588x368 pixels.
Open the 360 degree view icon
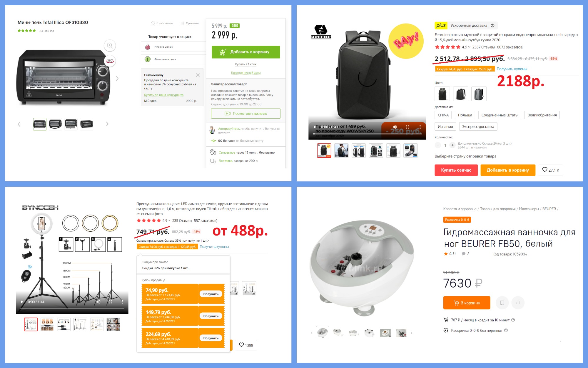point(110,61)
